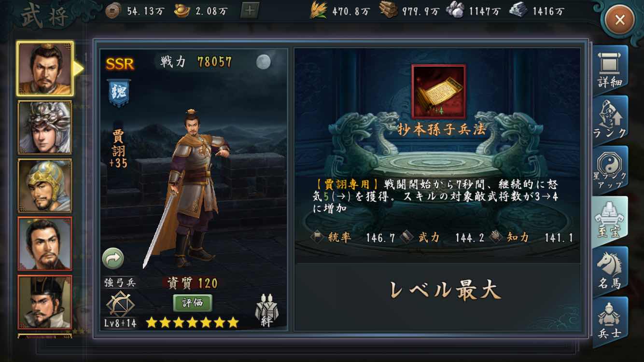Select the silver-helmeted general portrait

[x=45, y=127]
